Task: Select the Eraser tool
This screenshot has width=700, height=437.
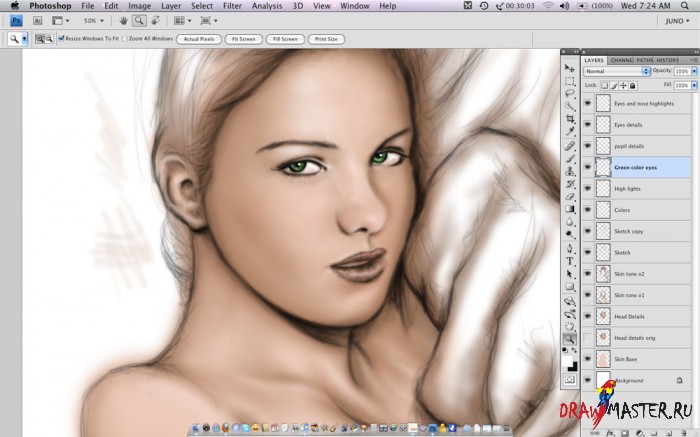Action: coord(570,196)
